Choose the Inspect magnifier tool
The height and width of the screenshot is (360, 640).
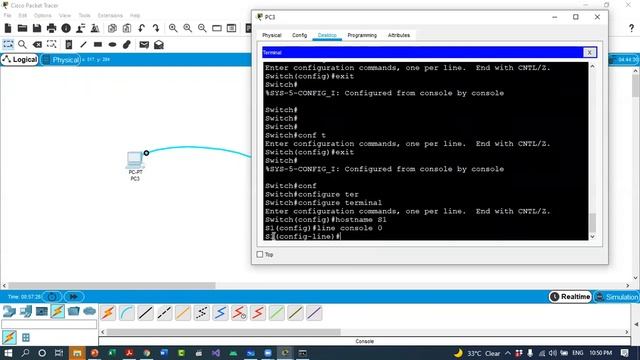[x=22, y=44]
